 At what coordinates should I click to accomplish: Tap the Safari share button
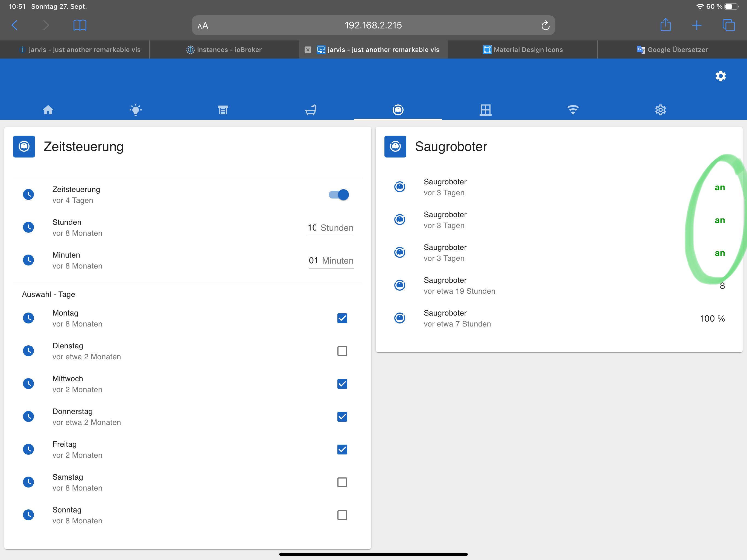click(665, 25)
